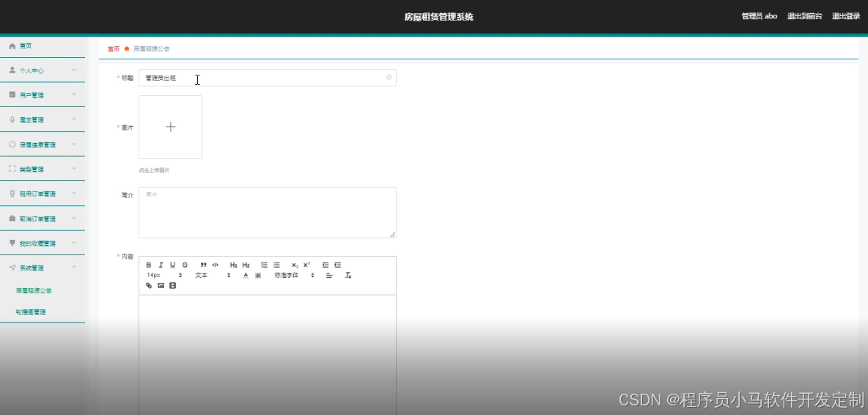The image size is (868, 415).
Task: Go to 首页 in the sidebar
Action: 43,46
